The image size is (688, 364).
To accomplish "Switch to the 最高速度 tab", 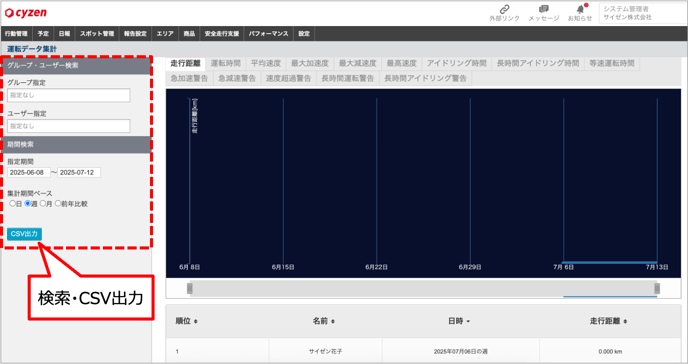I will coord(401,63).
